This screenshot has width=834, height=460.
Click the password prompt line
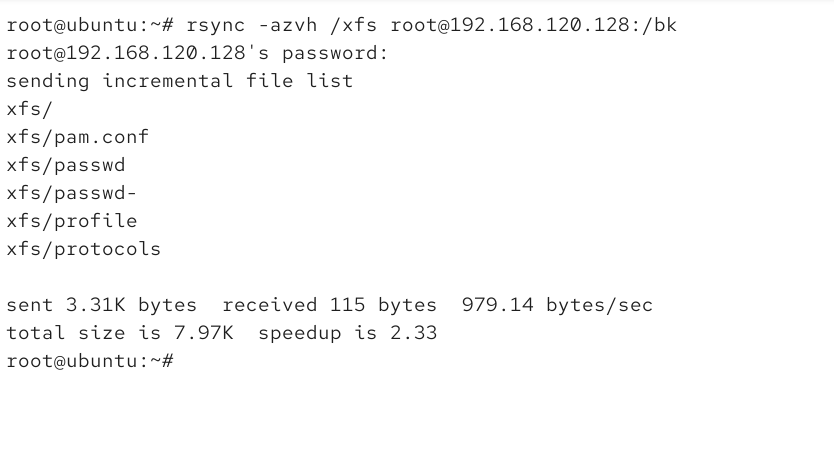197,53
